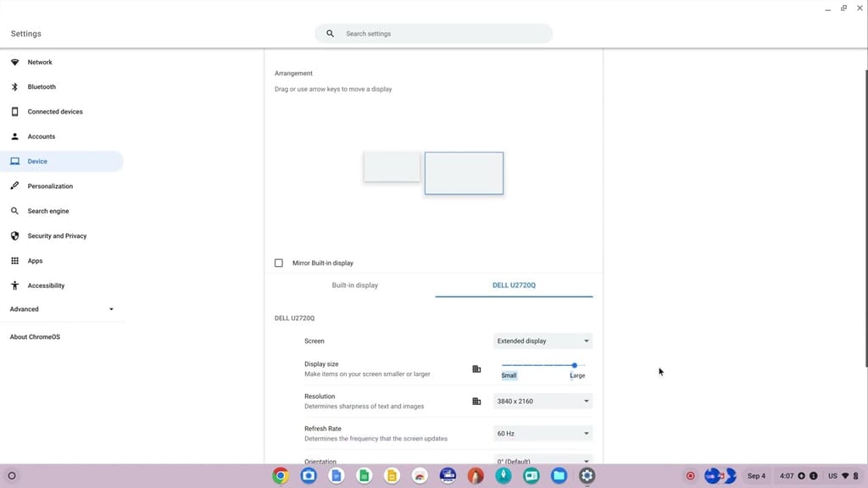
Task: Open Google Slides from the shelf
Action: (392, 476)
